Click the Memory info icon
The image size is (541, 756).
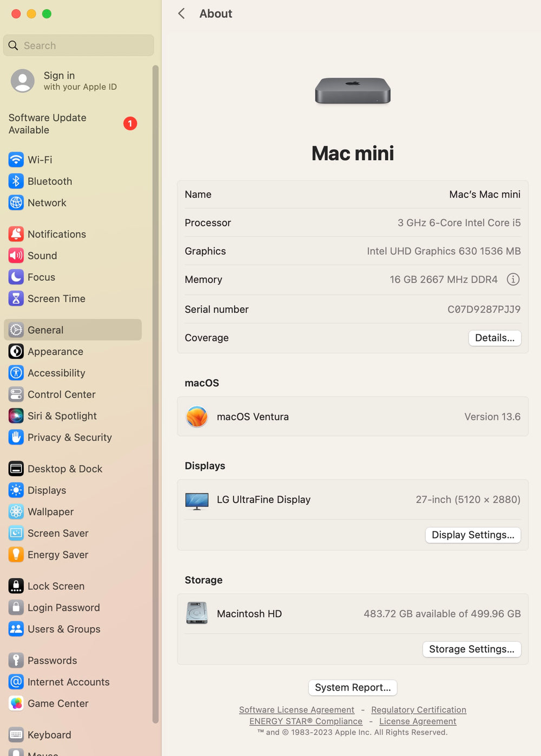(513, 279)
